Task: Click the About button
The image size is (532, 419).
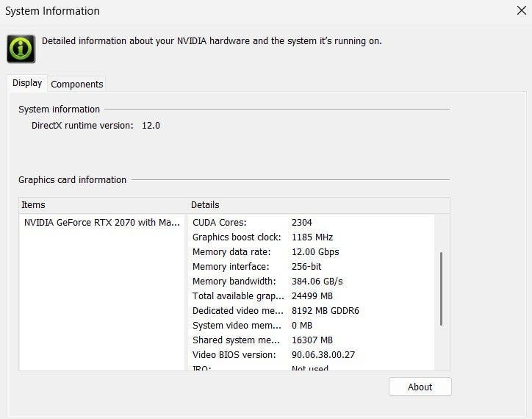Action: point(420,387)
